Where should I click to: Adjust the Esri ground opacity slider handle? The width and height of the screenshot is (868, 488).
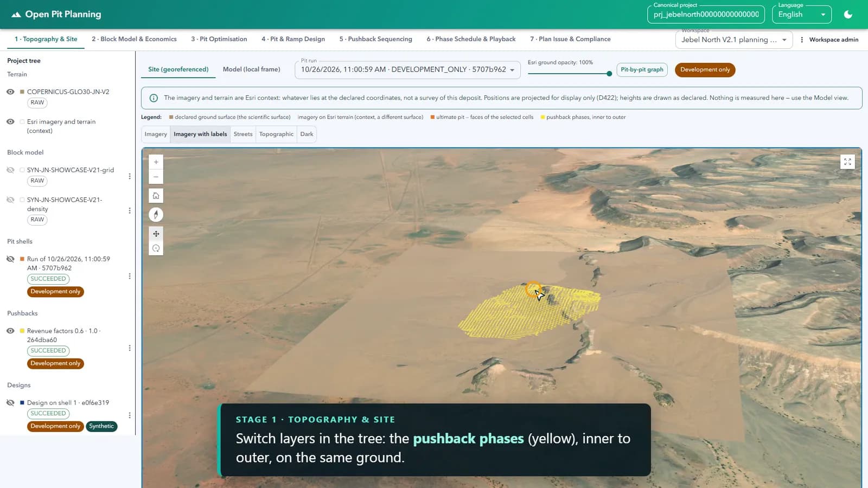(609, 74)
